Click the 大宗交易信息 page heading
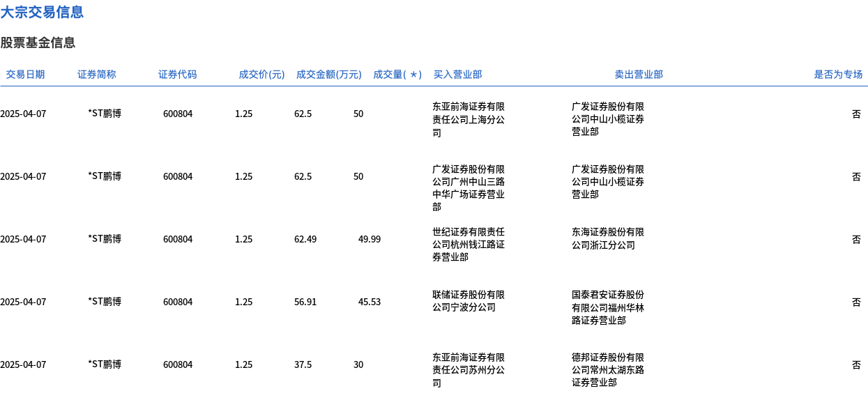 click(x=42, y=12)
